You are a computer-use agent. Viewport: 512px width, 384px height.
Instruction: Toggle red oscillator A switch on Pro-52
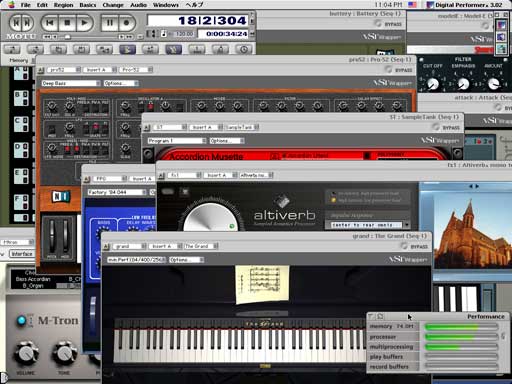[150, 107]
